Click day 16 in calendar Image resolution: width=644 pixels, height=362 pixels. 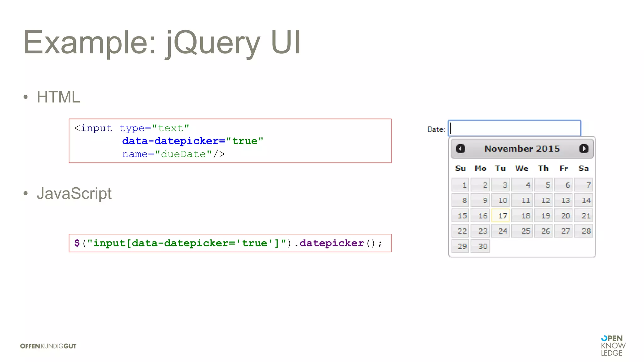480,216
